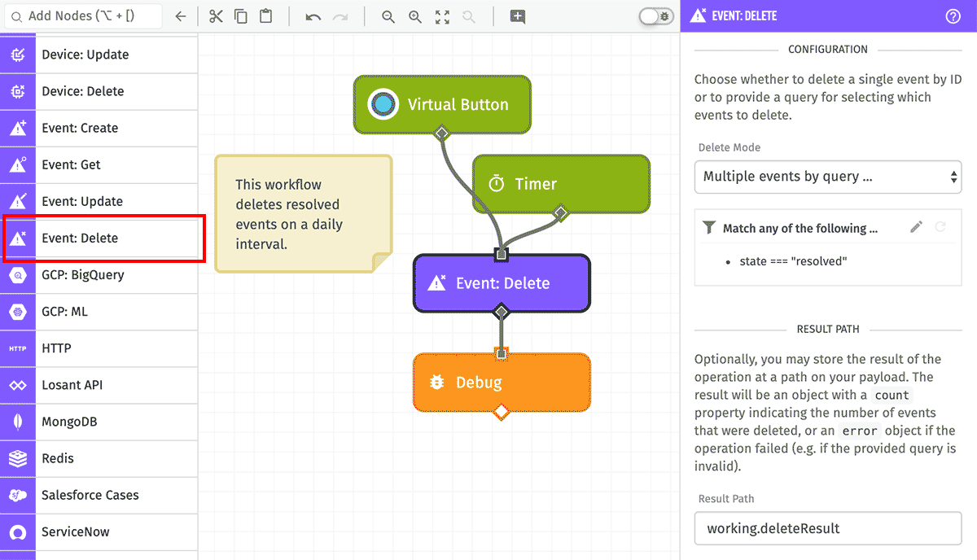Click the Paste clipboard icon

tap(265, 16)
